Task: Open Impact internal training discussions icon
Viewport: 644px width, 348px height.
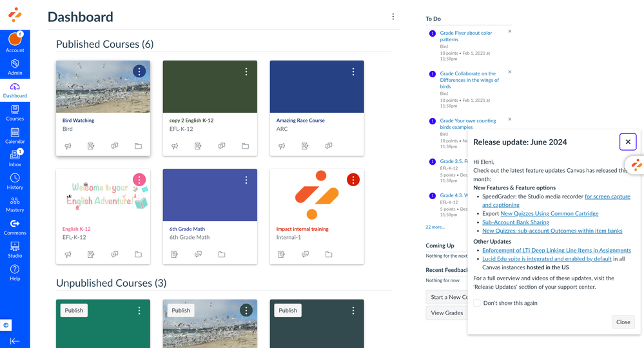Action: (x=305, y=255)
